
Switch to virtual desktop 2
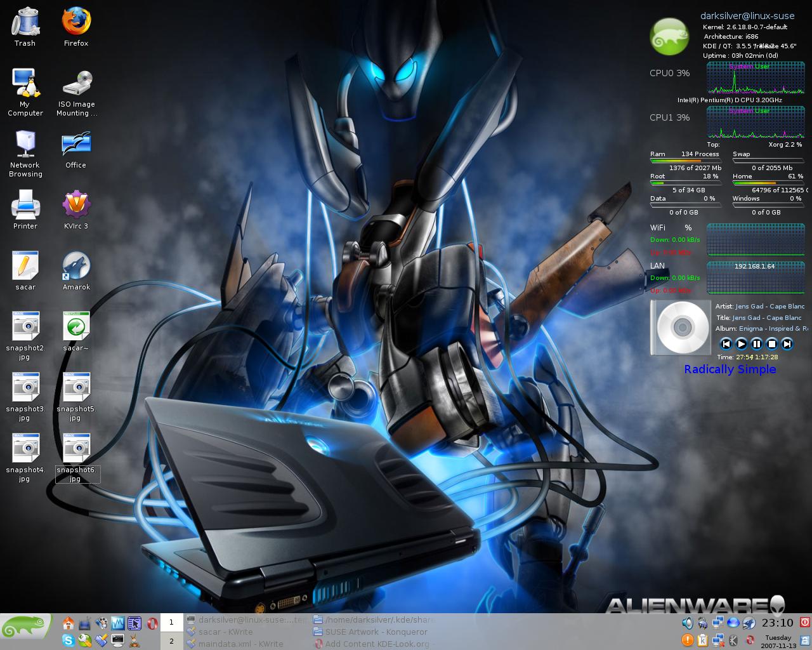[171, 641]
